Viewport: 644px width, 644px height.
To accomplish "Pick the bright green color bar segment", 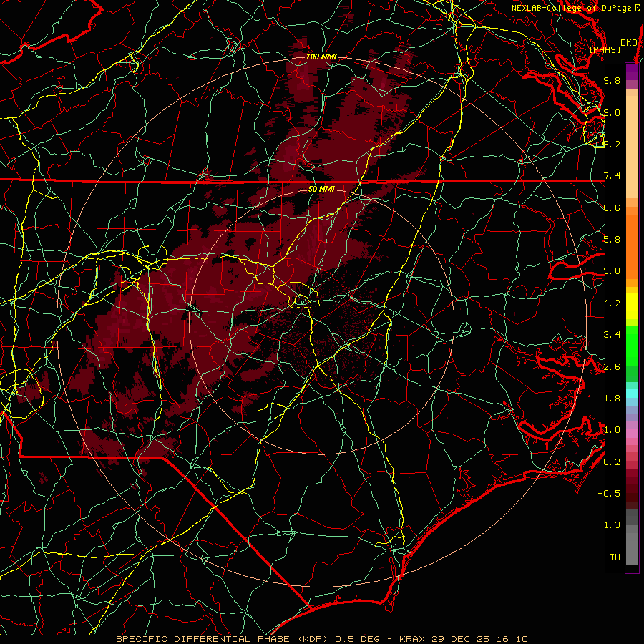I will click(632, 345).
